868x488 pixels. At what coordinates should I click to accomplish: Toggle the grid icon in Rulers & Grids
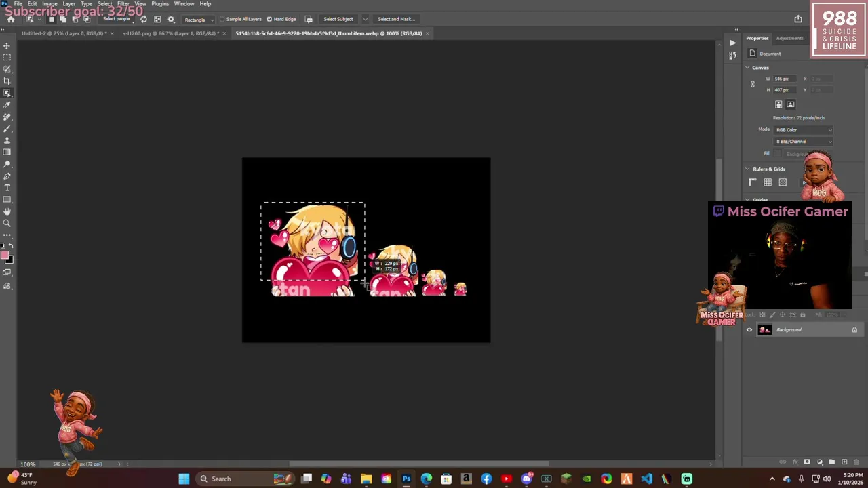point(768,182)
